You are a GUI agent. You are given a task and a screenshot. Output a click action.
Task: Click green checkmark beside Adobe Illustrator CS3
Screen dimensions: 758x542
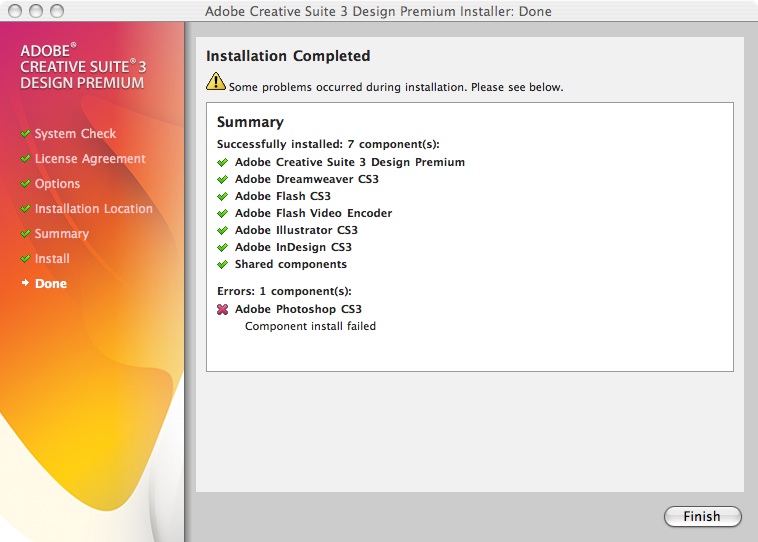point(222,230)
